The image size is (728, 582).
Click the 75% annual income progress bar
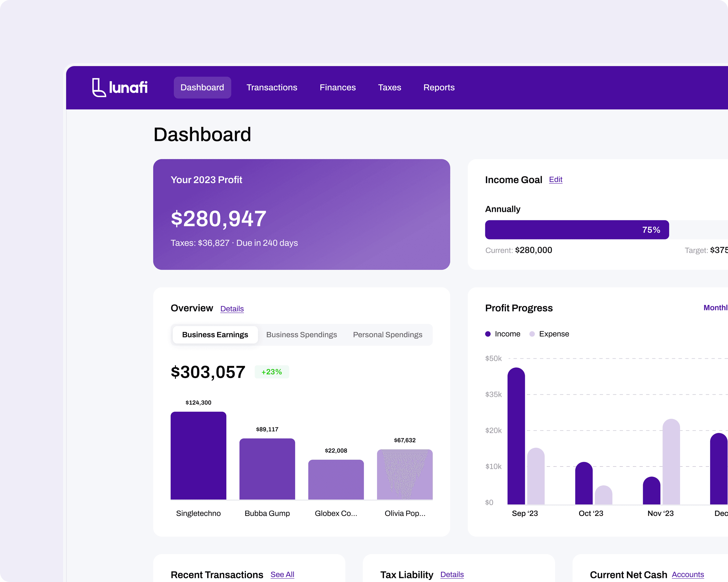[577, 230]
